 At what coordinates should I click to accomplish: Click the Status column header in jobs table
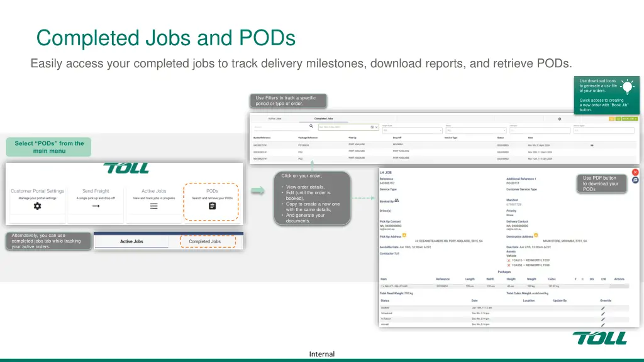(500, 138)
